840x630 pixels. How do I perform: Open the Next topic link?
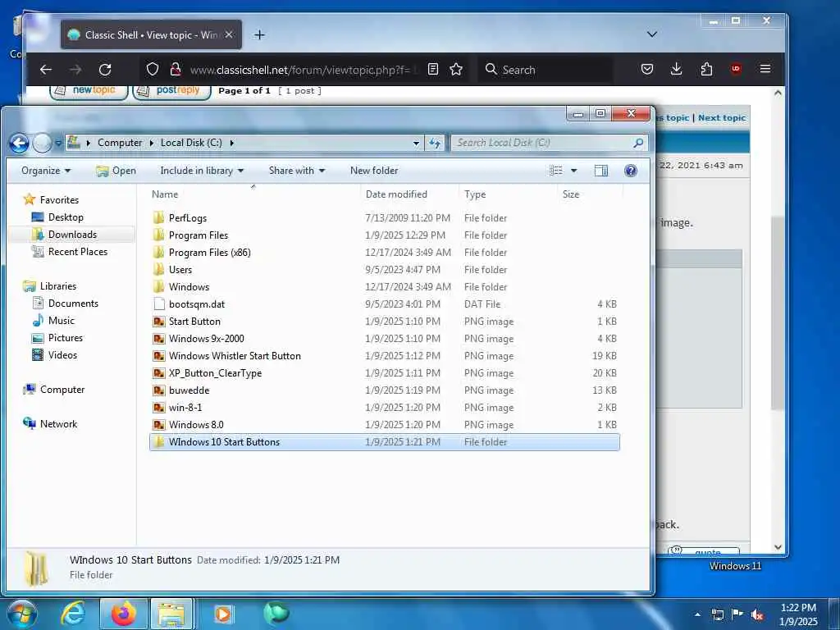(x=722, y=118)
